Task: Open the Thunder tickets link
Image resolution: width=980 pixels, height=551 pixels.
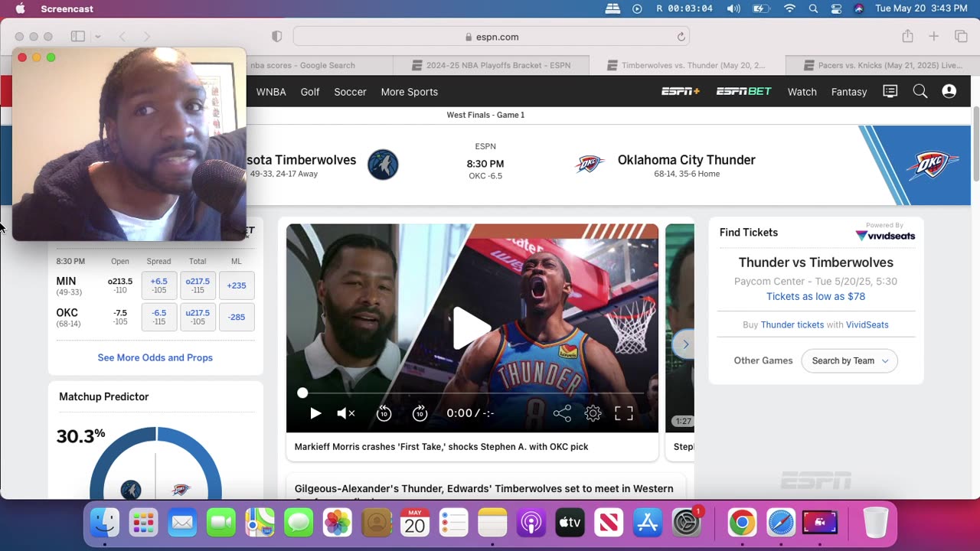Action: pos(792,325)
